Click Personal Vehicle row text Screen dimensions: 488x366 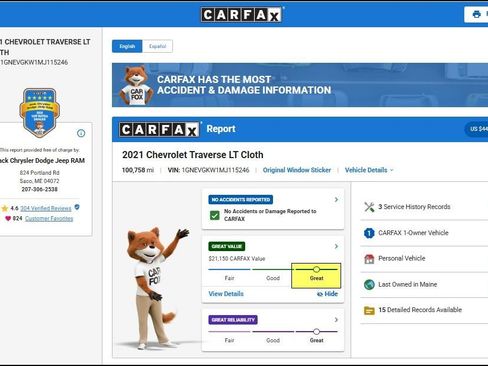click(x=402, y=258)
